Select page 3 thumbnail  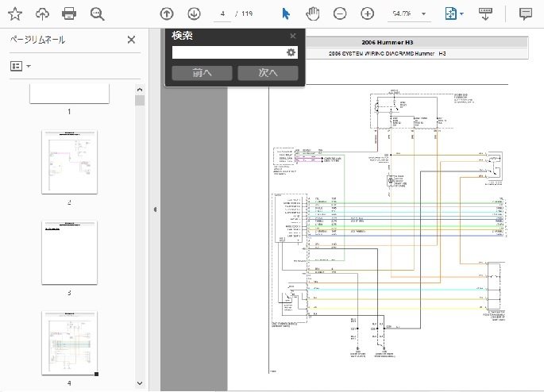pyautogui.click(x=69, y=252)
